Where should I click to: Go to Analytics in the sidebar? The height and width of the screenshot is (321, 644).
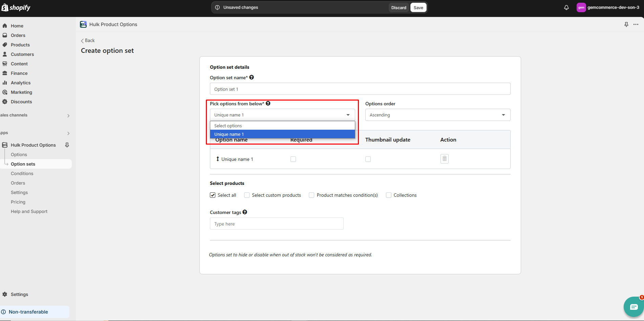21,83
